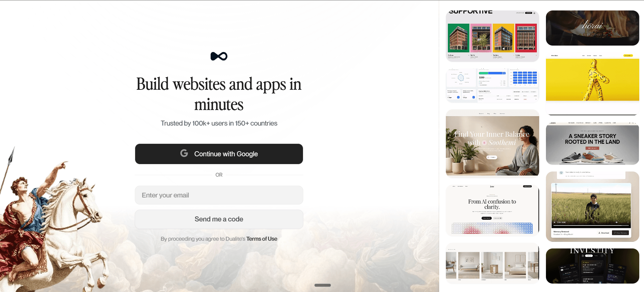
Task: Open the furniture gallery template
Action: [492, 263]
